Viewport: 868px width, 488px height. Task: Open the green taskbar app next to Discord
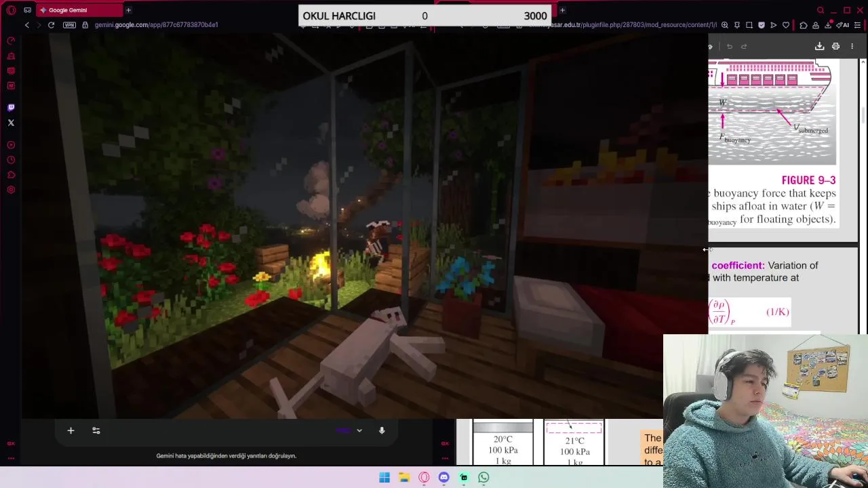click(464, 477)
